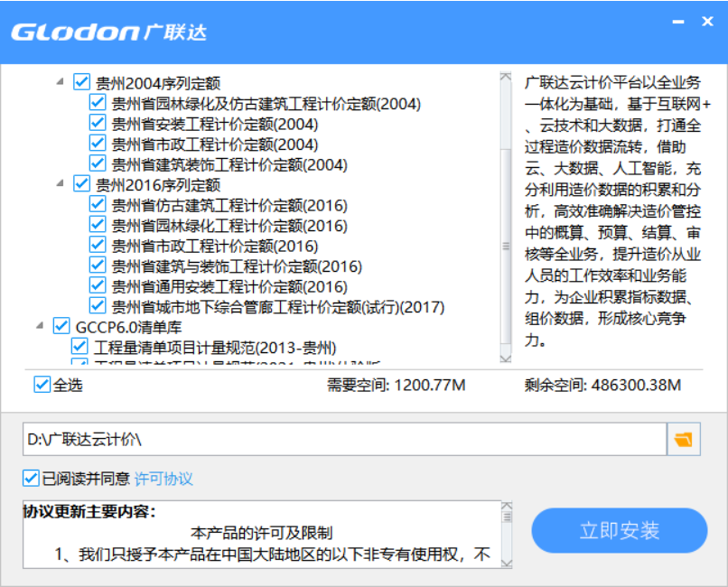Viewport: 728px width, 587px height.
Task: Toggle 贵州省建筑装饰工程计价定额(2004) checkbox
Action: coord(98,163)
